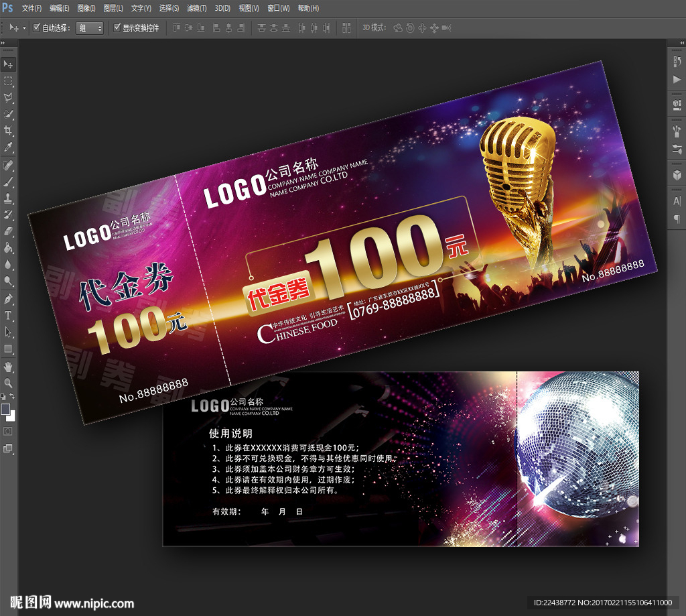Open the 编辑(E) Edit menu

point(59,8)
